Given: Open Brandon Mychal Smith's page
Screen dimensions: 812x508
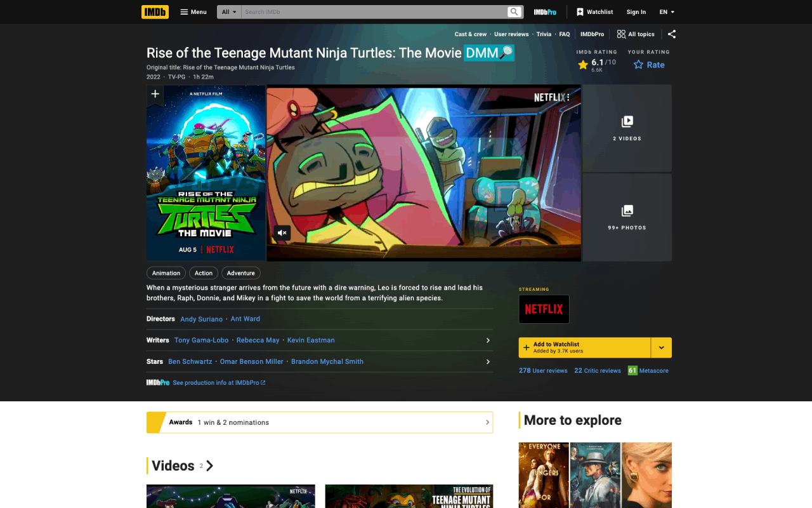Looking at the screenshot, I should tap(327, 361).
